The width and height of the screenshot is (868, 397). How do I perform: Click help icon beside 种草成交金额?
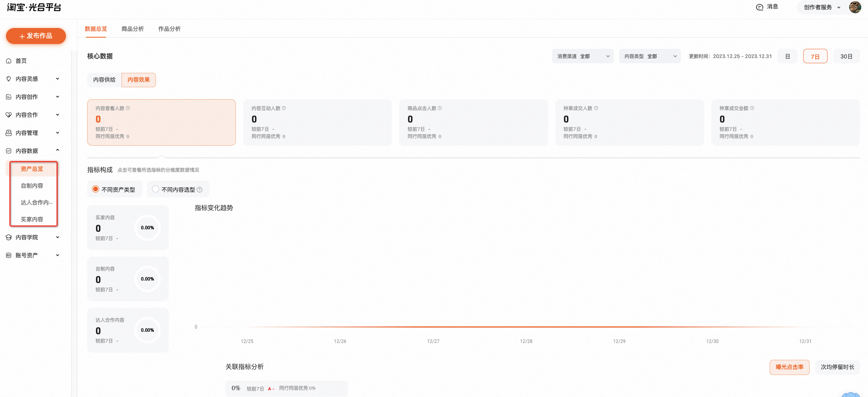pos(752,108)
